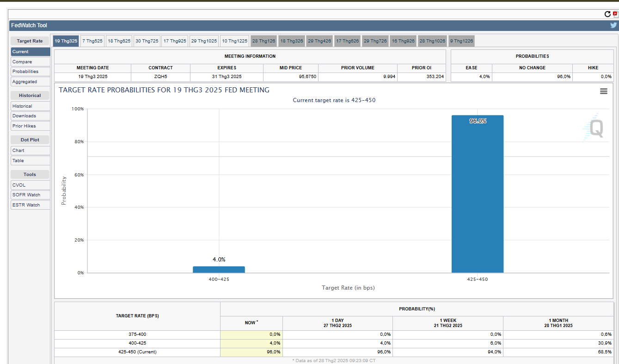Click the 425-450 (Current) row label
The width and height of the screenshot is (619, 364).
click(x=137, y=352)
